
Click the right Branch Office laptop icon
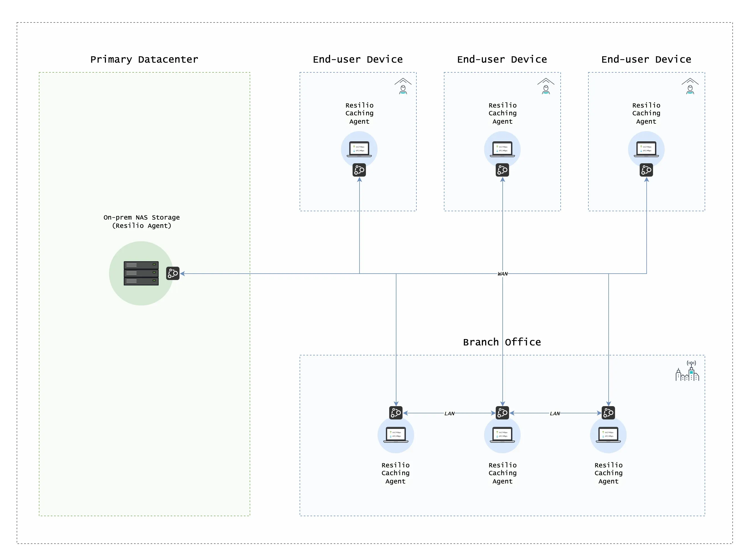tap(608, 435)
